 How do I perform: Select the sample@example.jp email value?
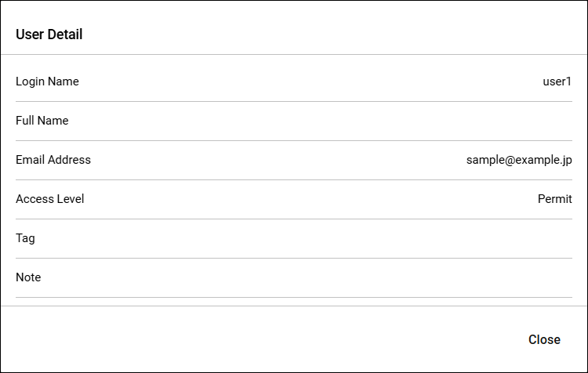519,160
